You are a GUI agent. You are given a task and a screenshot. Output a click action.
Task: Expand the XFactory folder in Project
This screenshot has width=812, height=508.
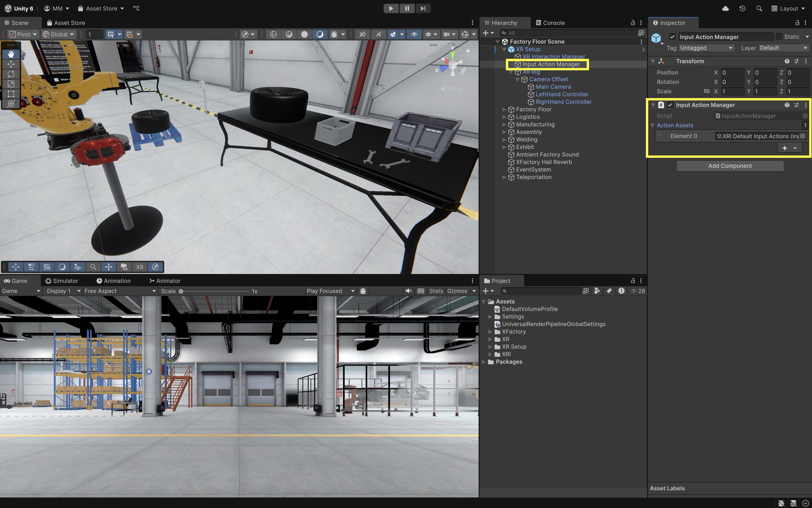click(490, 332)
